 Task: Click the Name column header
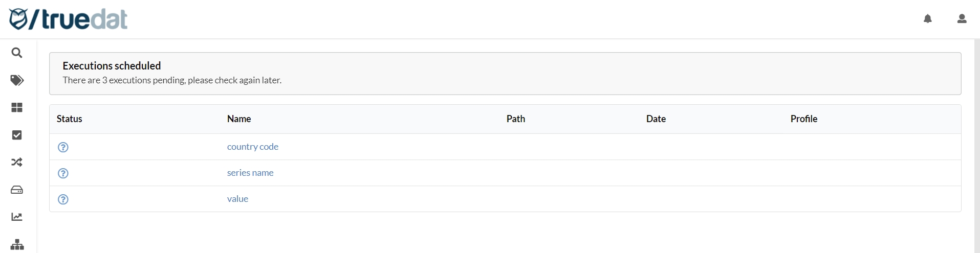[x=238, y=119]
